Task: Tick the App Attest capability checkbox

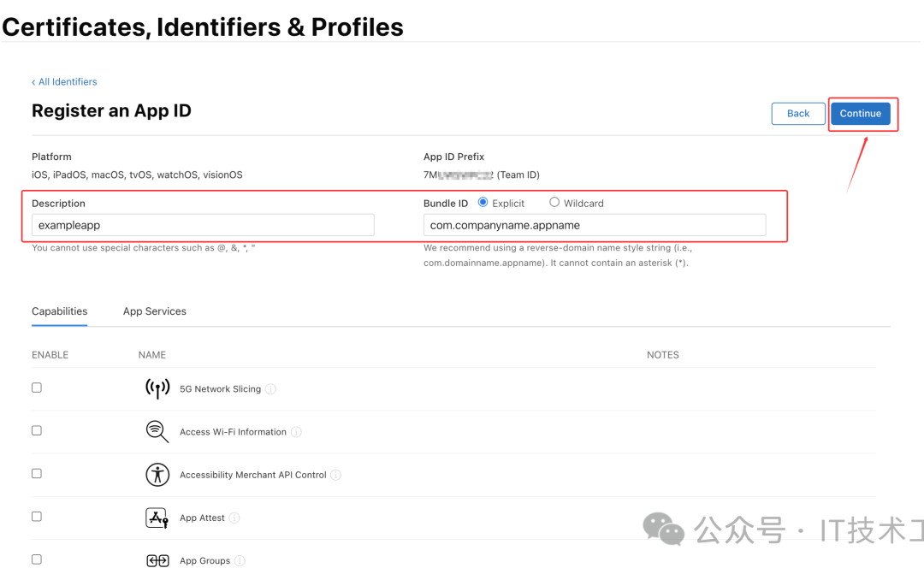Action: point(37,517)
